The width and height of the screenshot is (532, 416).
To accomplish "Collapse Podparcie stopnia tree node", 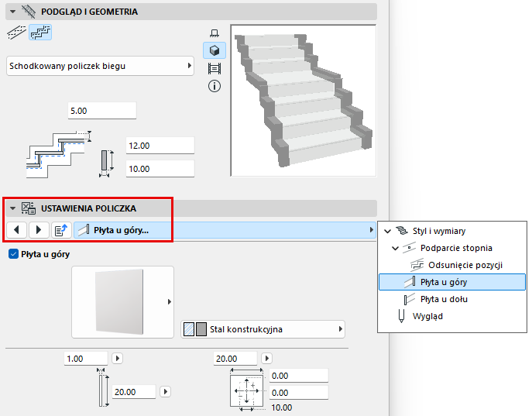I will point(395,248).
